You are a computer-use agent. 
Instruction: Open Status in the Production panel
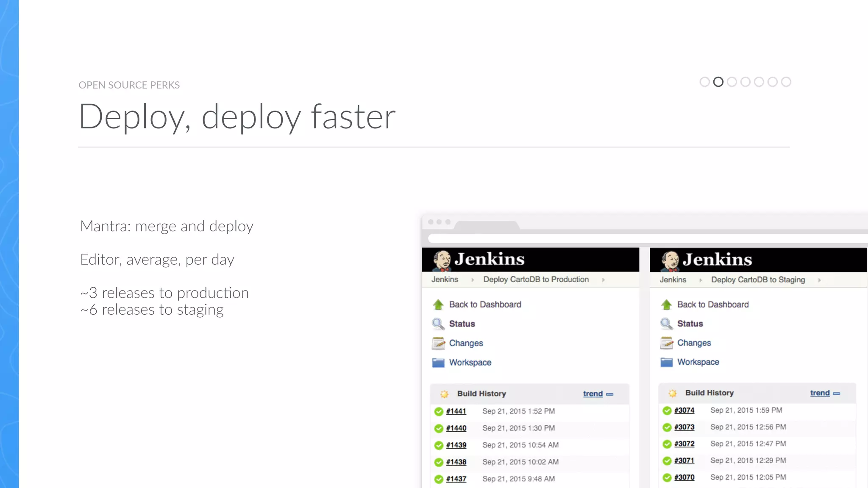coord(462,324)
